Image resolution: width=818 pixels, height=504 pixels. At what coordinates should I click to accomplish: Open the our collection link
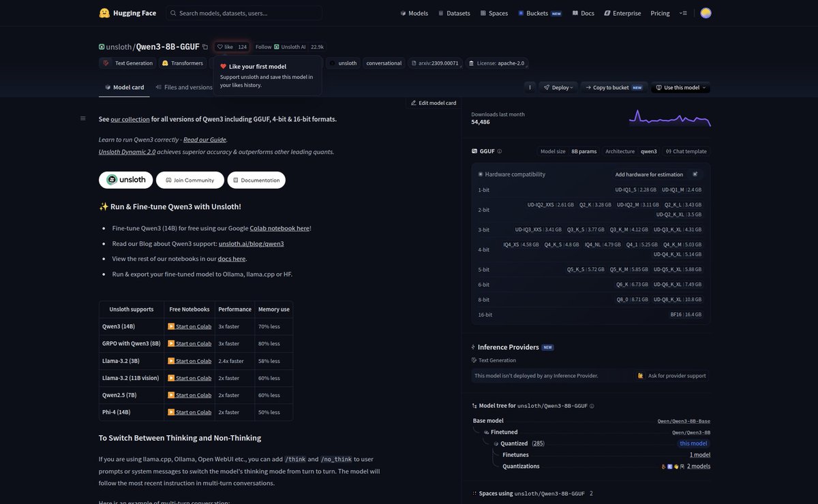[x=130, y=119]
